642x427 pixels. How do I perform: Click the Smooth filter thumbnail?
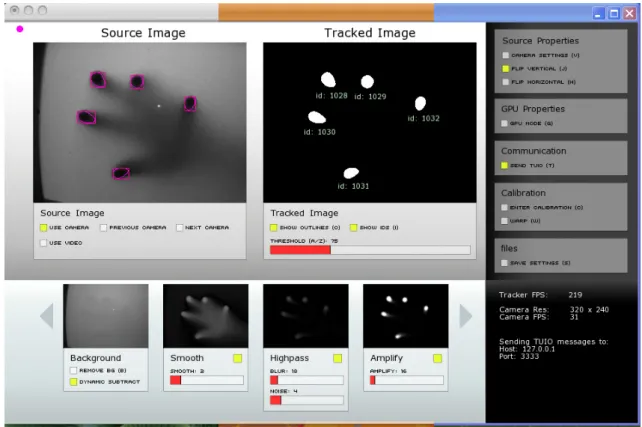pos(206,316)
